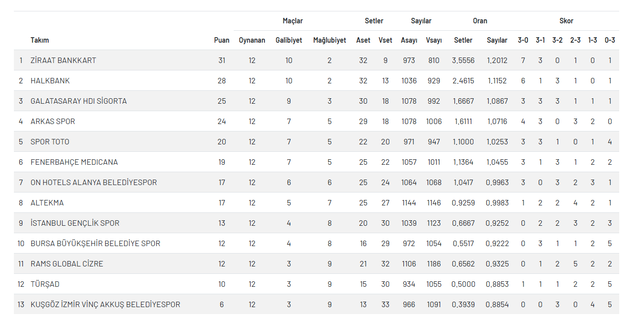The width and height of the screenshot is (644, 325).
Task: Click the Aset column header
Action: point(363,40)
